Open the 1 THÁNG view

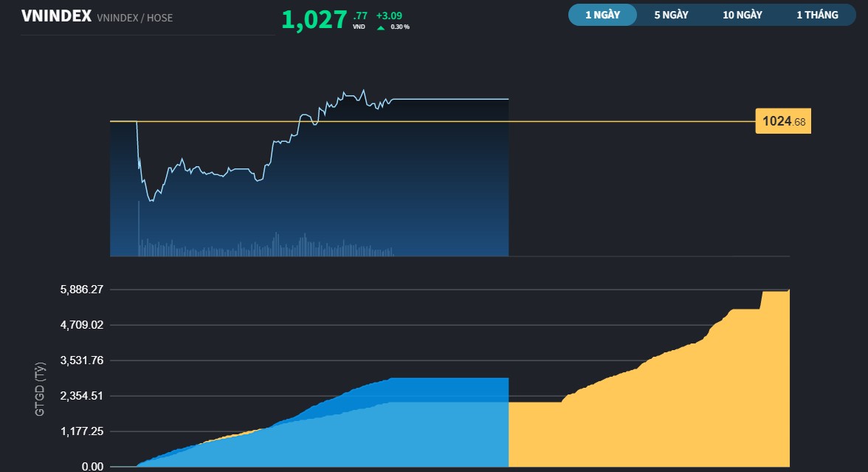817,15
